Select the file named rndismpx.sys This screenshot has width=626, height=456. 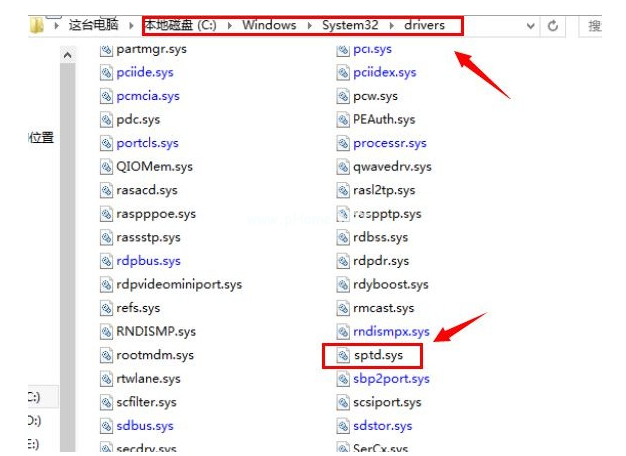[x=390, y=332]
